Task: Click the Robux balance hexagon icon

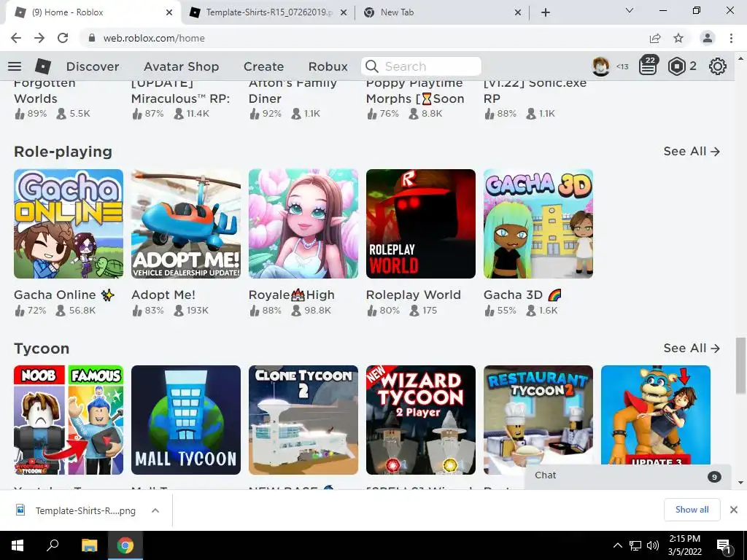Action: [x=676, y=66]
